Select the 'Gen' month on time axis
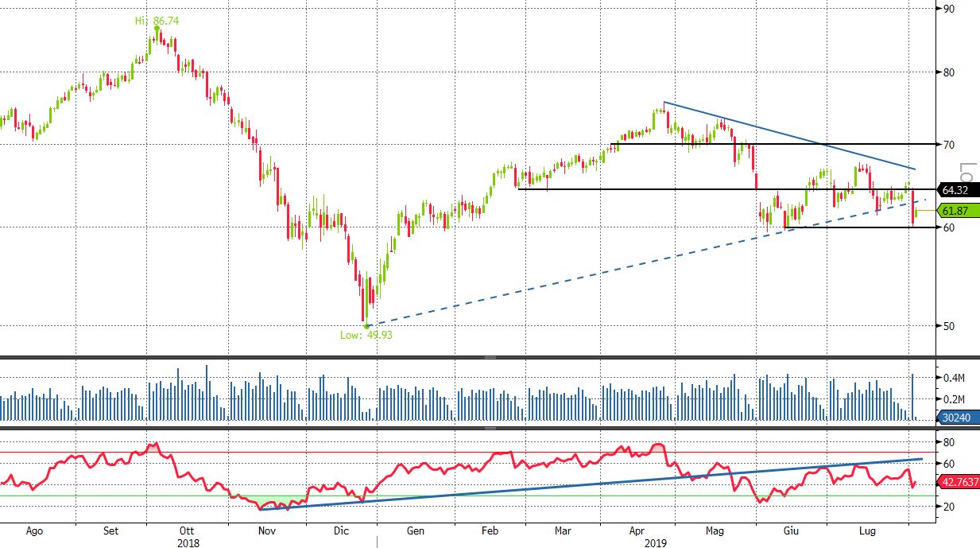 [x=415, y=530]
